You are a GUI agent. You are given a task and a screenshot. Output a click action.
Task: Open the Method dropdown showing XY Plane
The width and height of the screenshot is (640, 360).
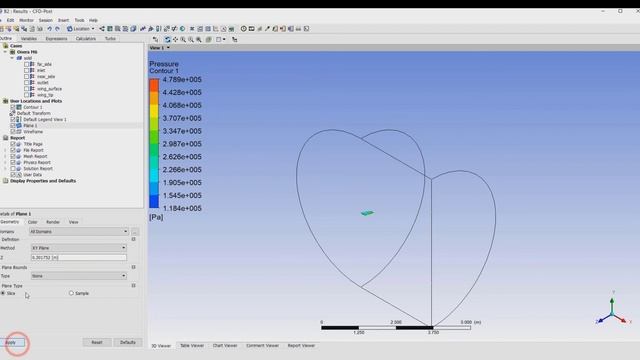(x=78, y=248)
